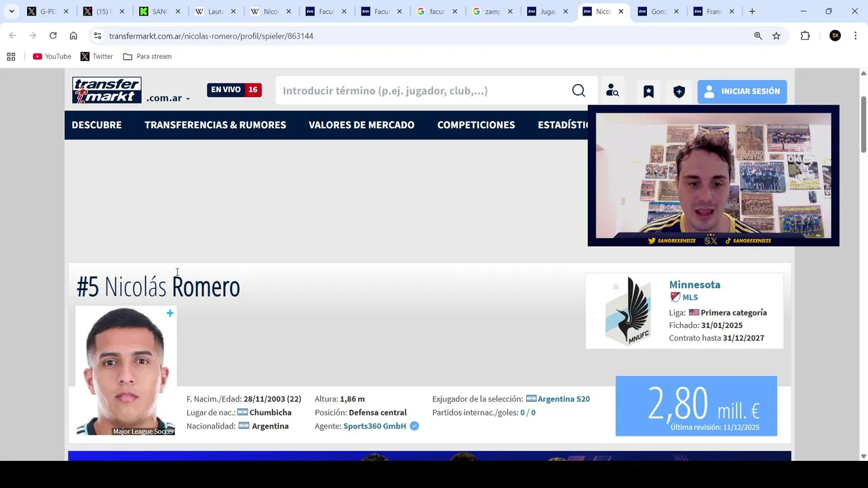Open the YouTube bookmark
Screen dimensions: 868x488
click(52, 56)
